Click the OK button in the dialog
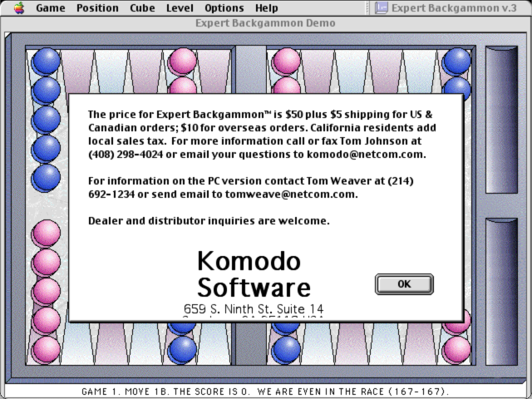Viewport: 532px width, 399px height. [404, 284]
